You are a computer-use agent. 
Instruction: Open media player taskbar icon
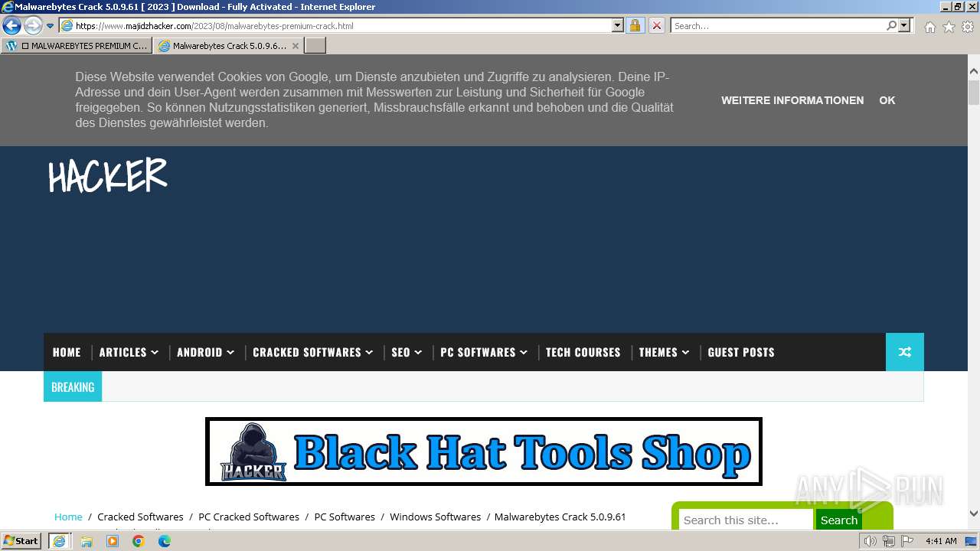tap(113, 541)
